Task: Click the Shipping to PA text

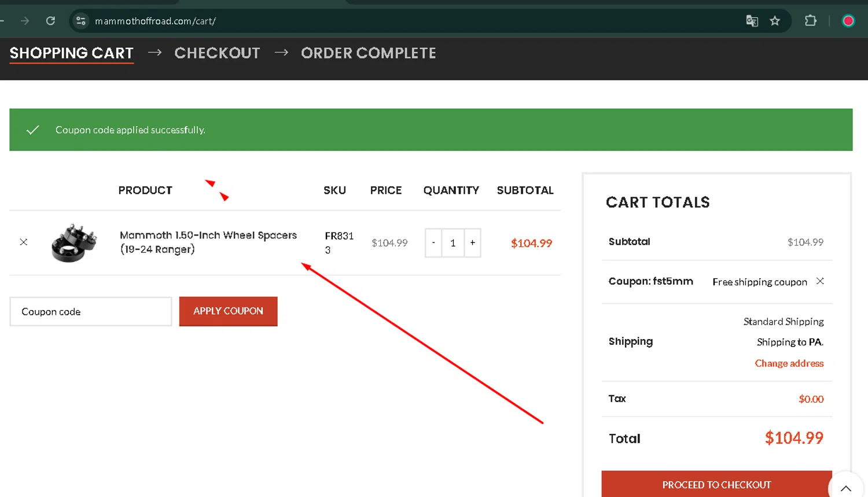Action: click(790, 342)
